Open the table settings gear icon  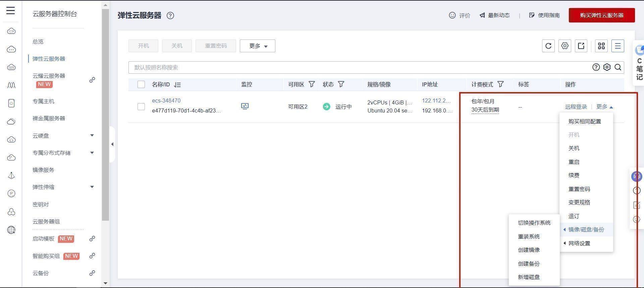(x=565, y=46)
